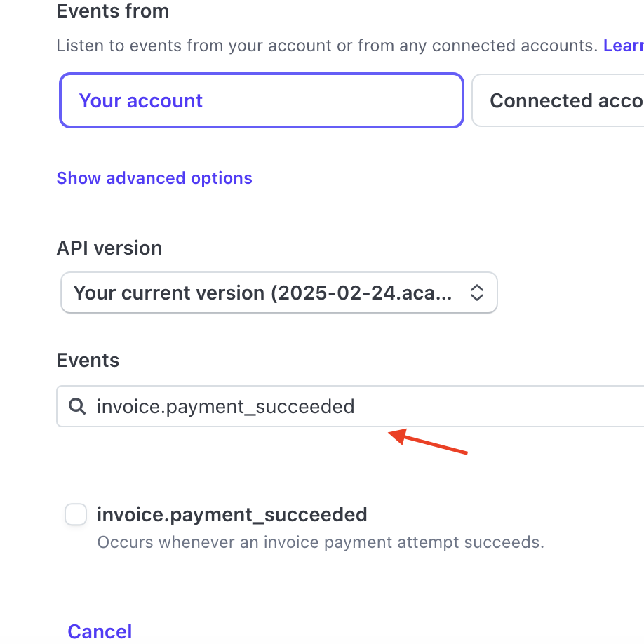The width and height of the screenshot is (644, 644).
Task: Click the Your current version text in dropdown
Action: point(263,293)
